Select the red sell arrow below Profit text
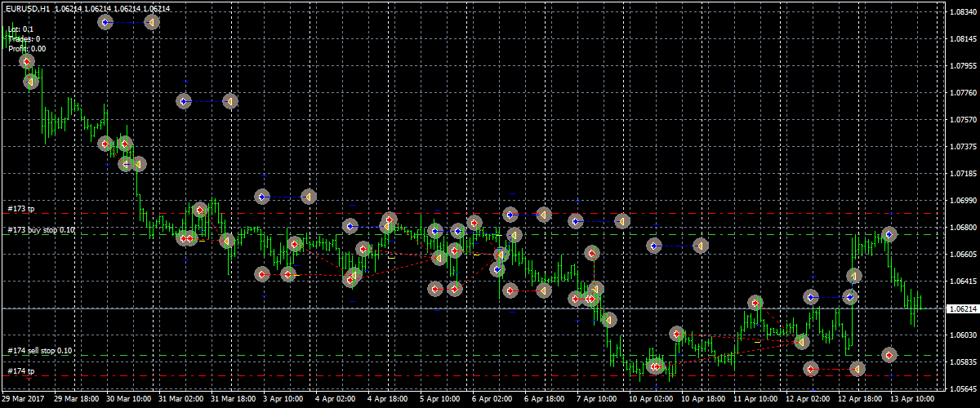The image size is (980, 408). (27, 61)
